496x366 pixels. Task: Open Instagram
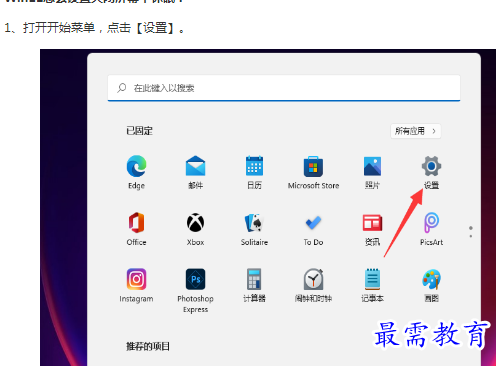point(136,279)
